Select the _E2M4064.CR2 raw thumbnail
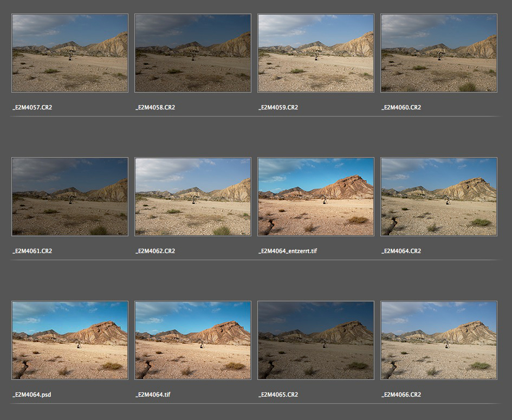The width and height of the screenshot is (512, 420). pyautogui.click(x=439, y=197)
